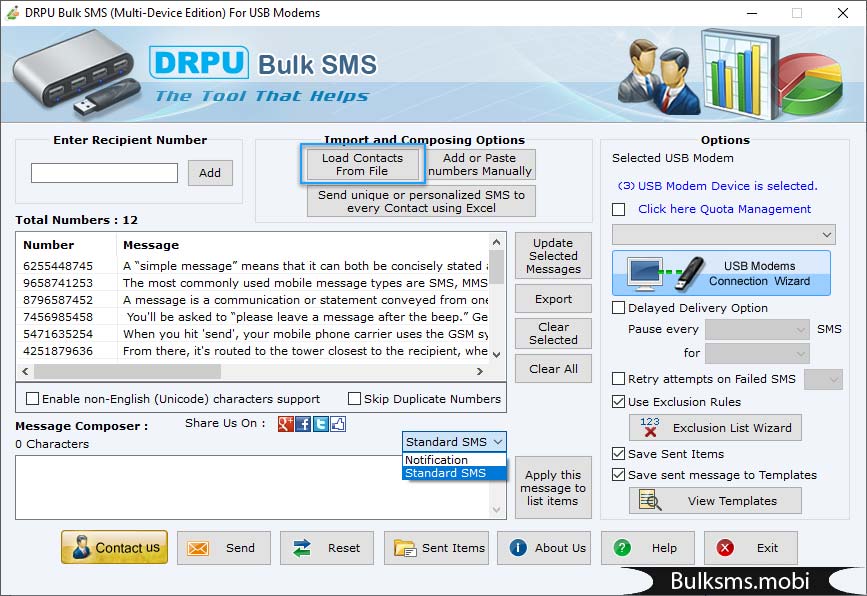Screen dimensions: 867x596
Task: Click the magnifier View Templates icon
Action: (650, 500)
